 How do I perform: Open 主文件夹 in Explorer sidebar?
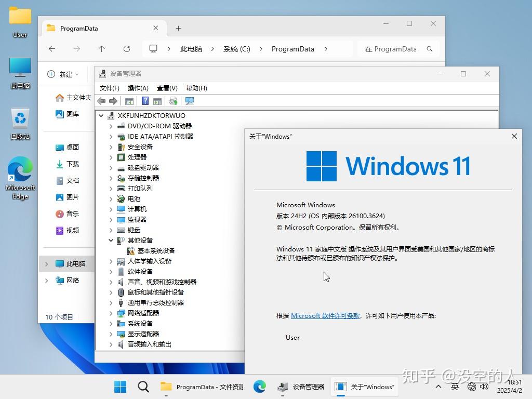73,98
